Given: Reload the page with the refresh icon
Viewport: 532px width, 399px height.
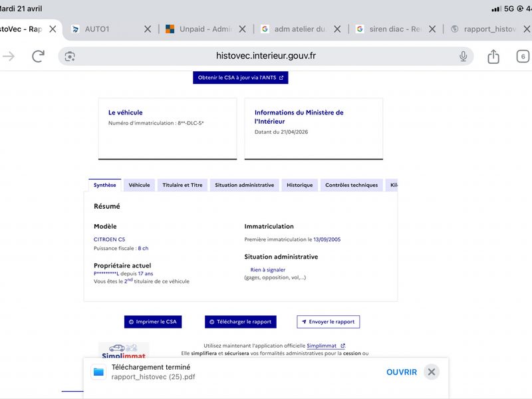Looking at the screenshot, I should (x=39, y=57).
